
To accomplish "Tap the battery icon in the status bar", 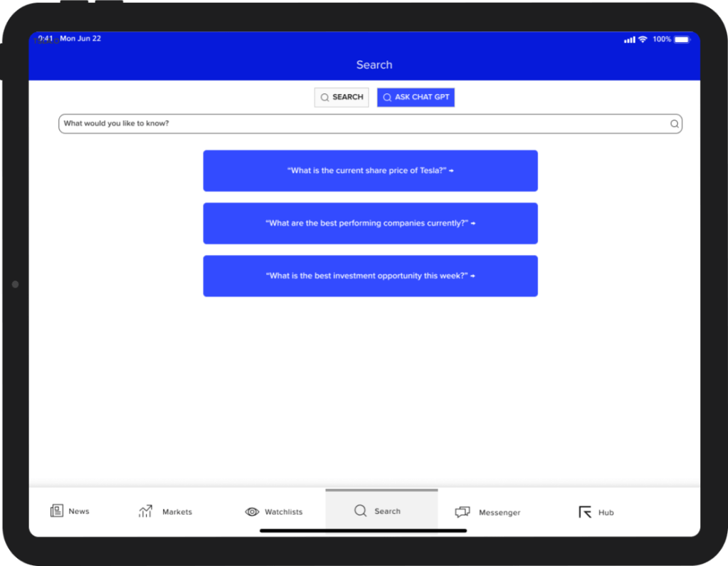I will pyautogui.click(x=682, y=39).
